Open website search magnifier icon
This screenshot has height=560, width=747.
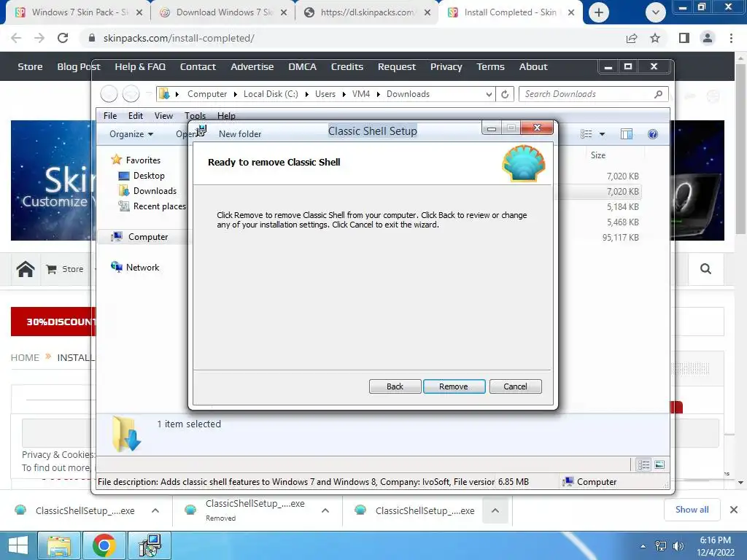[705, 269]
